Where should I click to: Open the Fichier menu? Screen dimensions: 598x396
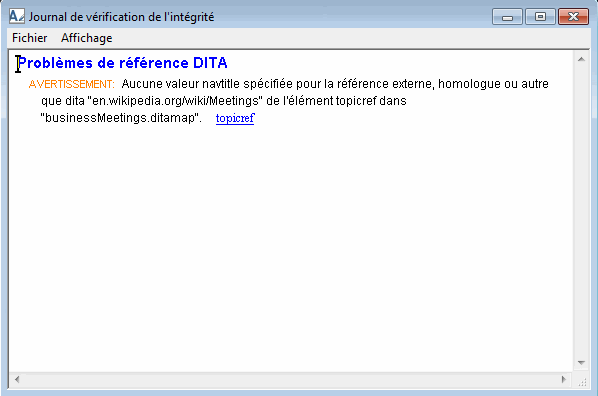pos(29,38)
